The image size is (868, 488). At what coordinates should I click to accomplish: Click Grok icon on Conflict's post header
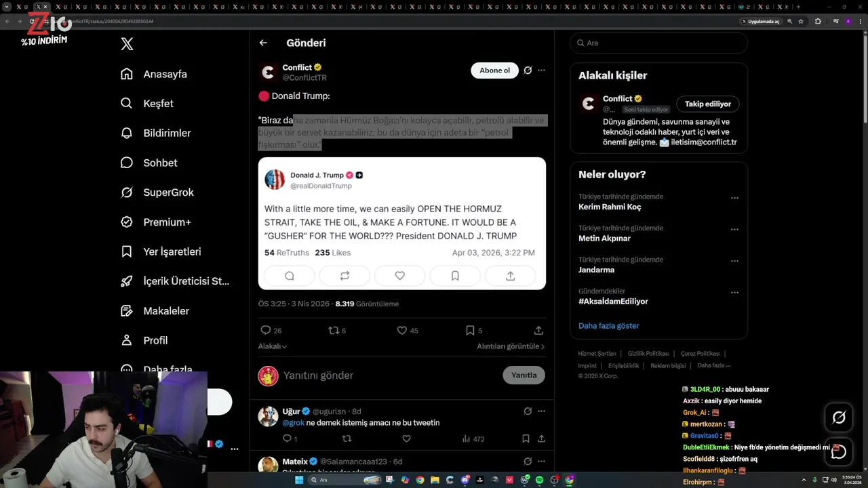[528, 70]
